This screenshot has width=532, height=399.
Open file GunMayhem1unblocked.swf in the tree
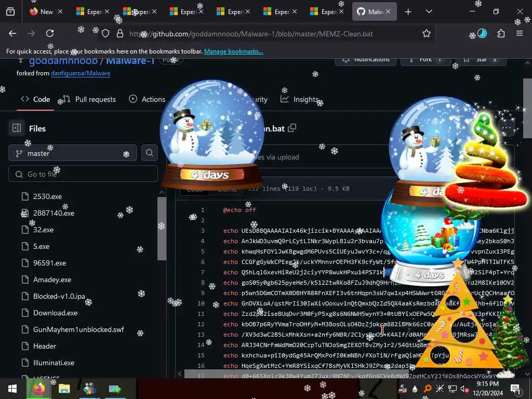click(78, 329)
